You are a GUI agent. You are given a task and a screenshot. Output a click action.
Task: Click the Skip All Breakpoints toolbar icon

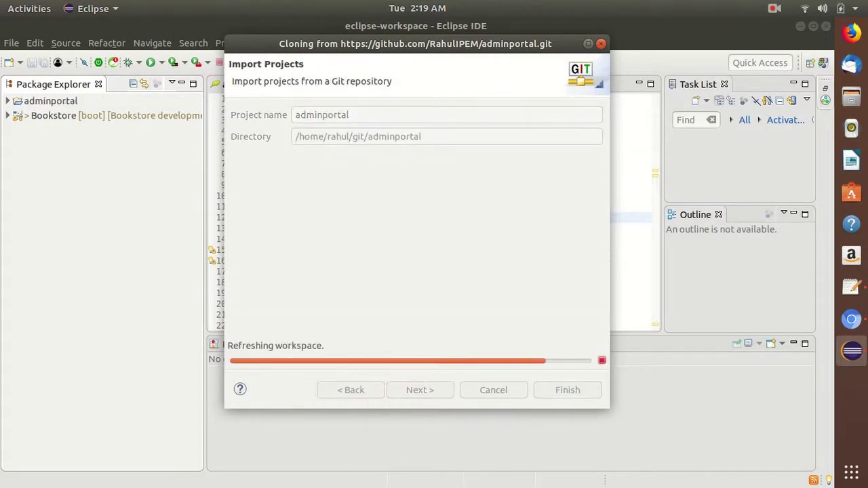coord(84,62)
